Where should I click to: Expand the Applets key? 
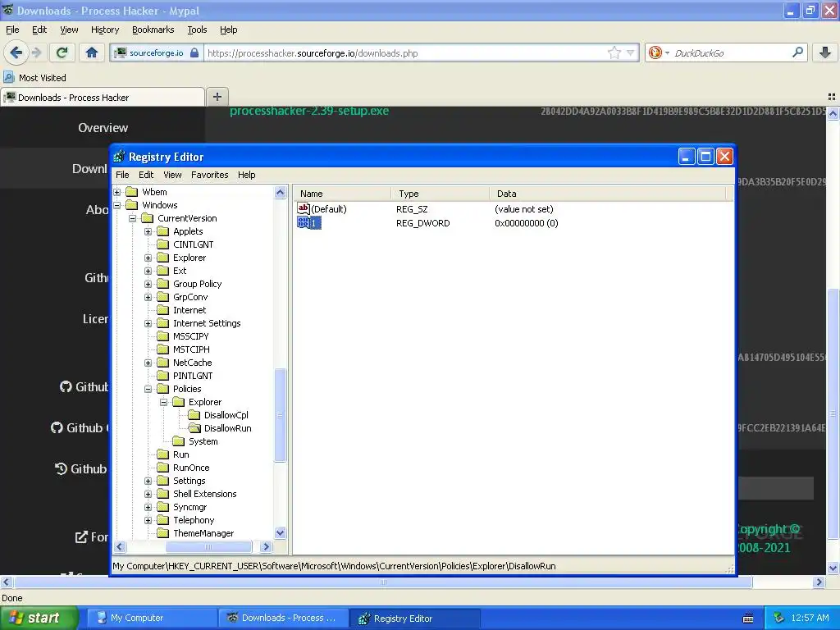[148, 231]
